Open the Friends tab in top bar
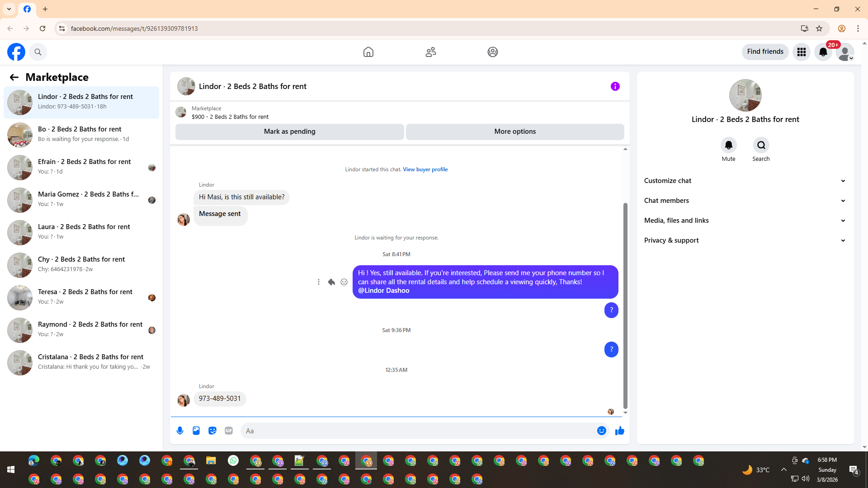868x488 pixels. [x=430, y=52]
